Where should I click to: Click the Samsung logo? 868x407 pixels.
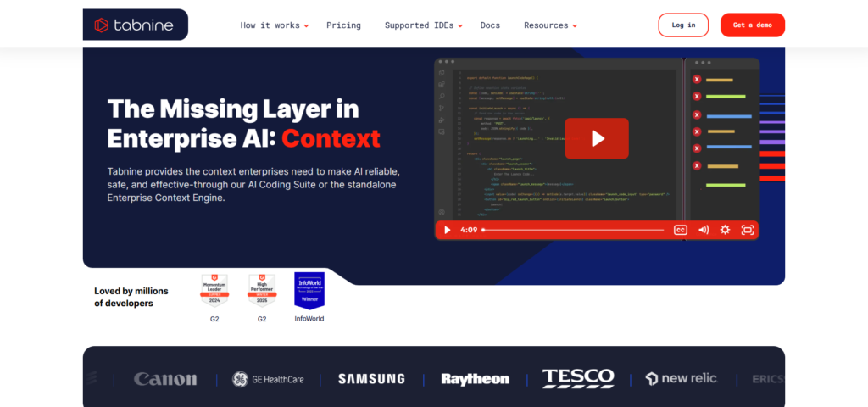coord(371,379)
